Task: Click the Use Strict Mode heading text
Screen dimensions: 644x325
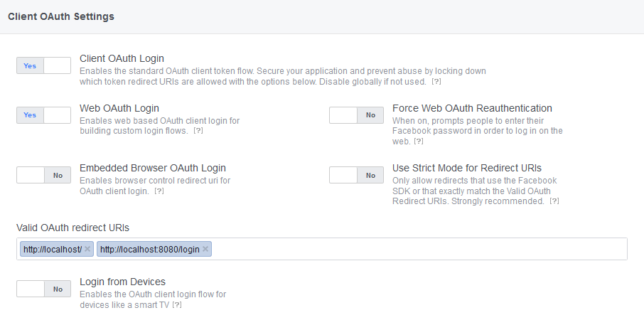Action: tap(466, 168)
